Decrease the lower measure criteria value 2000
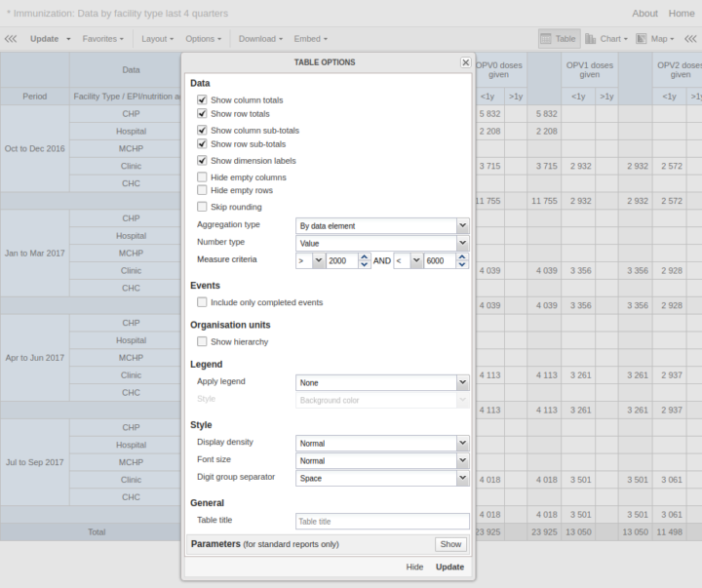 pyautogui.click(x=365, y=264)
